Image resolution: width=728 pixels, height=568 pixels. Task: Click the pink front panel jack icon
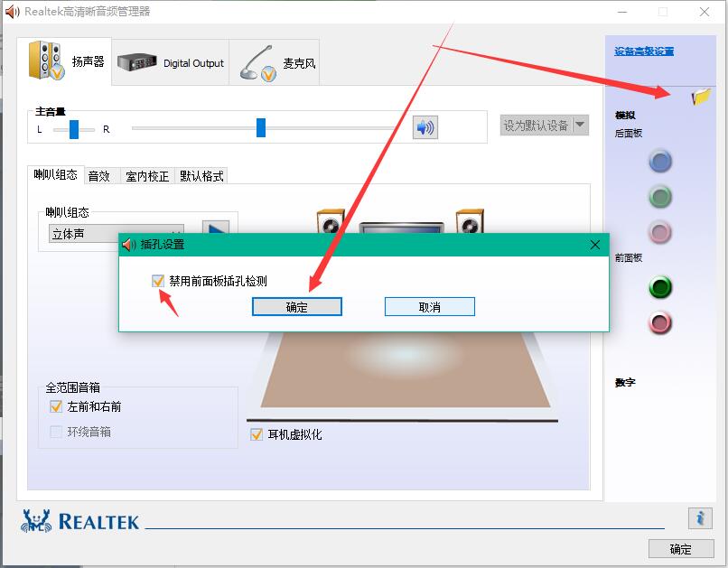pyautogui.click(x=660, y=323)
